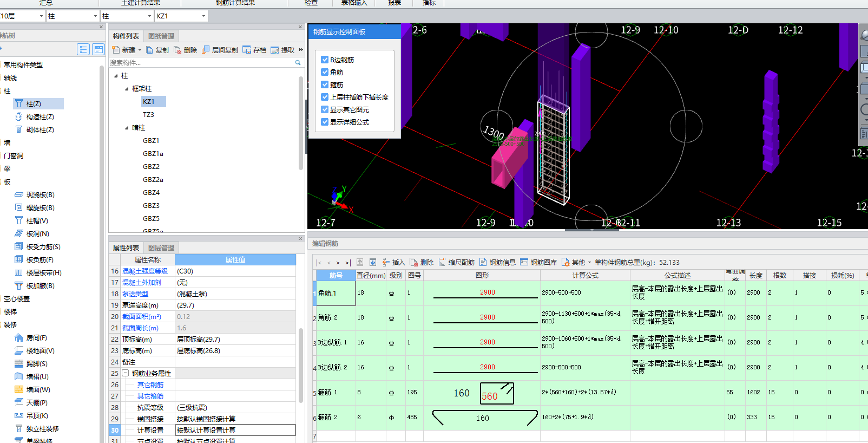This screenshot has height=443, width=868.
Task: Toggle B边钢筋 checkbox
Action: coord(325,60)
